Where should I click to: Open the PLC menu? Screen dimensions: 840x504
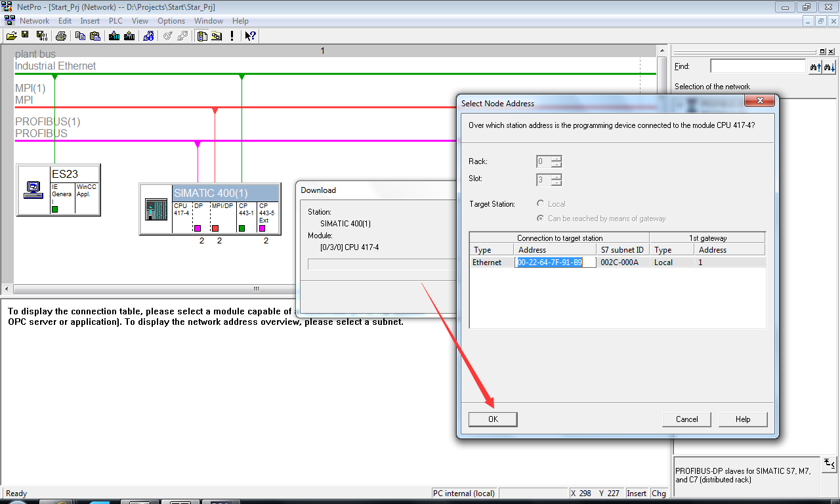(x=115, y=21)
